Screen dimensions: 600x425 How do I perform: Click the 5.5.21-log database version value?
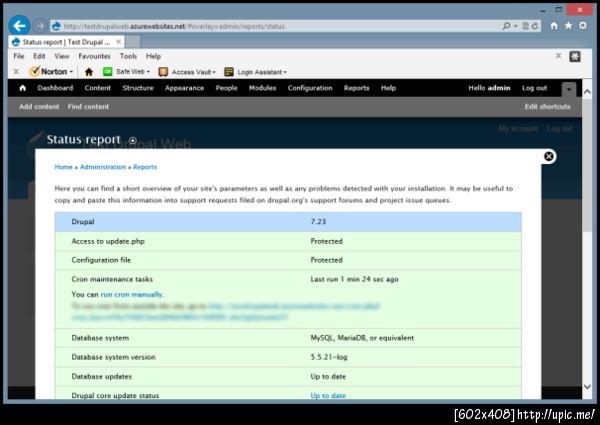(329, 357)
